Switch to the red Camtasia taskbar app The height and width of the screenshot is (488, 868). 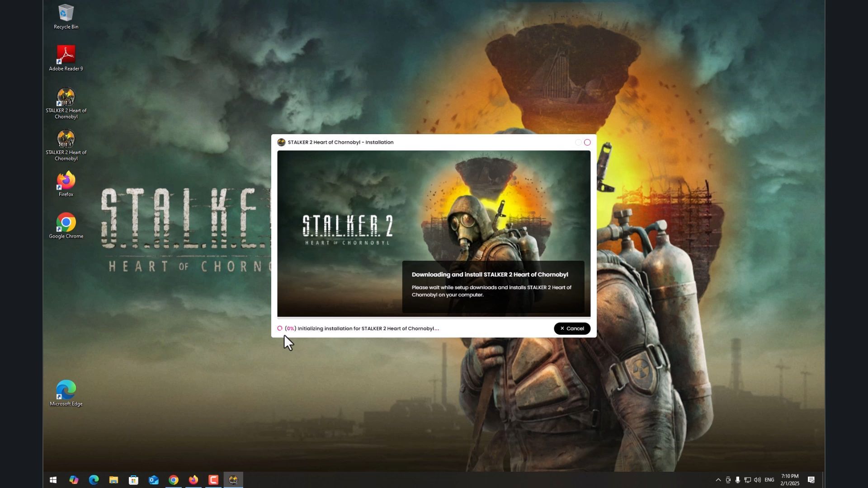point(213,480)
